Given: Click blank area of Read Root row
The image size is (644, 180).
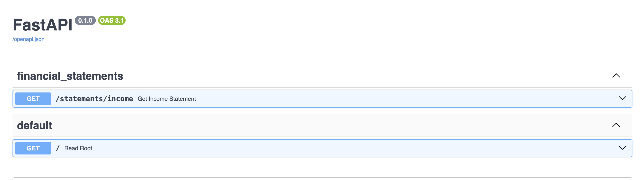Looking at the screenshot, I should point(350,148).
